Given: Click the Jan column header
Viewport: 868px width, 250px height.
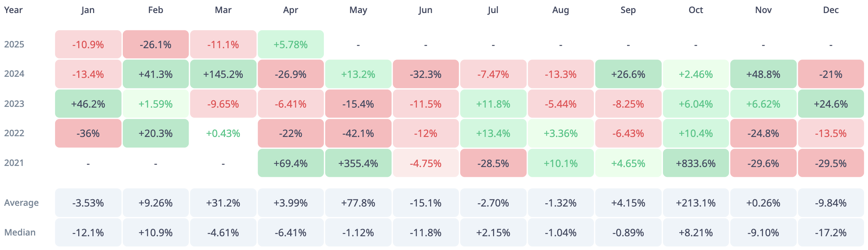Looking at the screenshot, I should (x=88, y=10).
